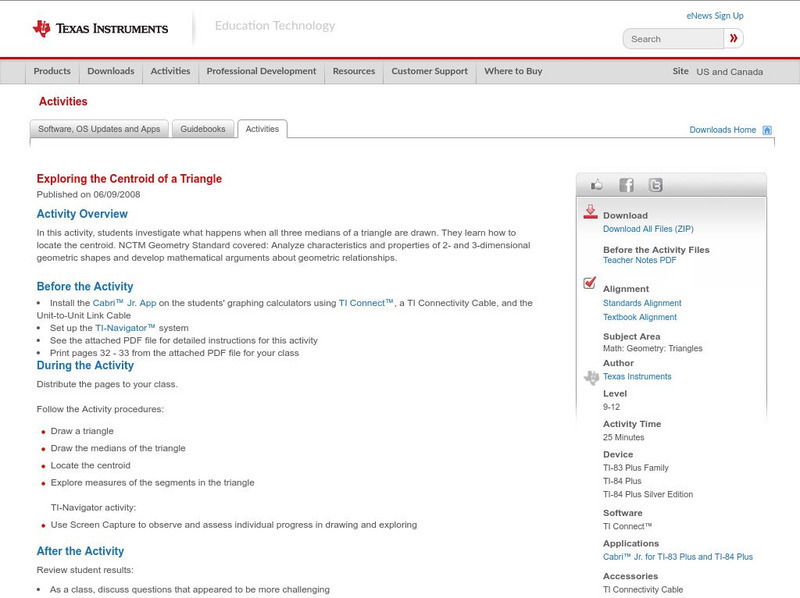Open the eNews Sign Up link
Viewport: 800px width, 598px height.
pos(715,16)
